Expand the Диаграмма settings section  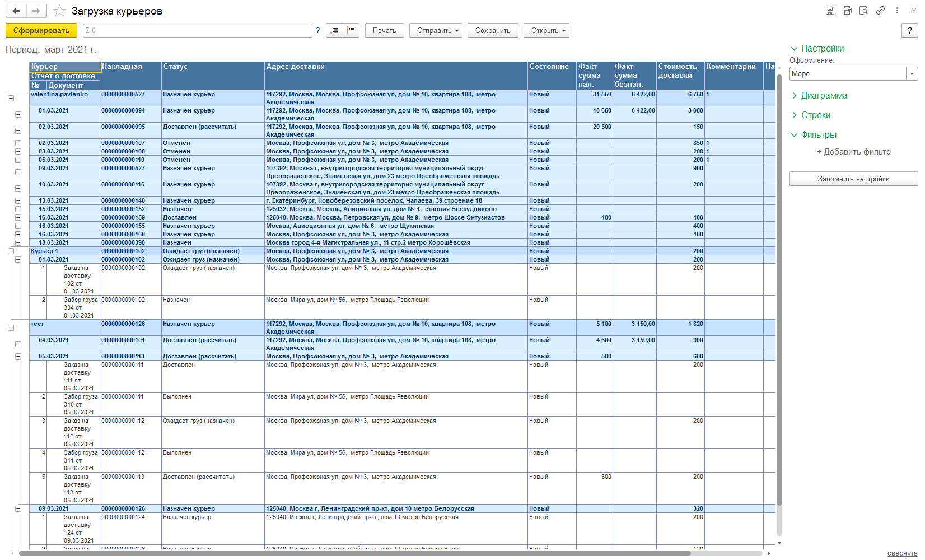click(x=824, y=96)
